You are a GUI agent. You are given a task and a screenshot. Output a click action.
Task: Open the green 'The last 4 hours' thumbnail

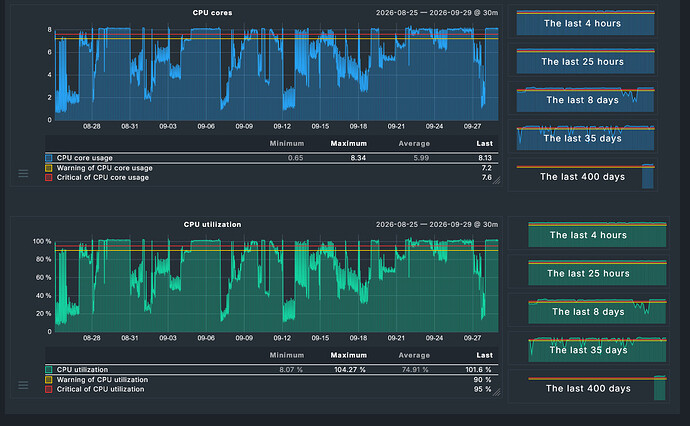click(x=597, y=234)
